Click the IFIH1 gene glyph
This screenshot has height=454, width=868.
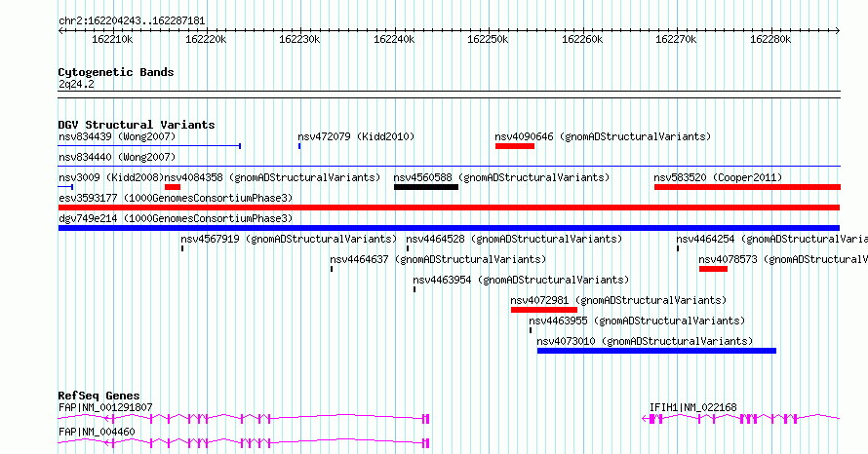(741, 419)
